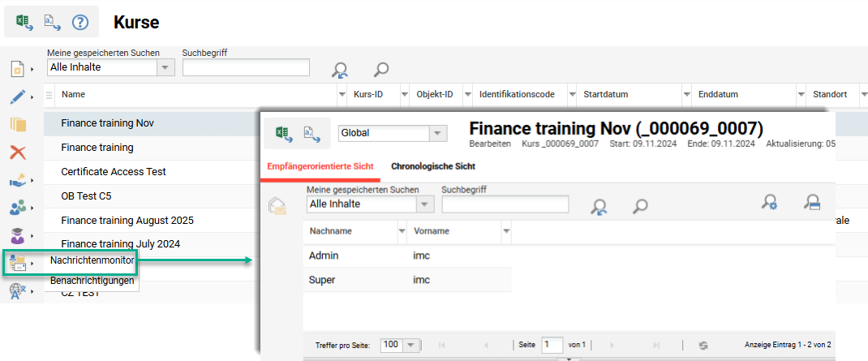
Task: Click the red X delete icon in sidebar
Action: [x=17, y=152]
